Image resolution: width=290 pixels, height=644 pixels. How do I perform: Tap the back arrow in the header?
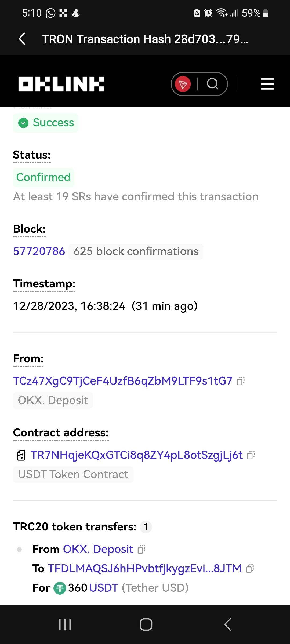coord(22,39)
